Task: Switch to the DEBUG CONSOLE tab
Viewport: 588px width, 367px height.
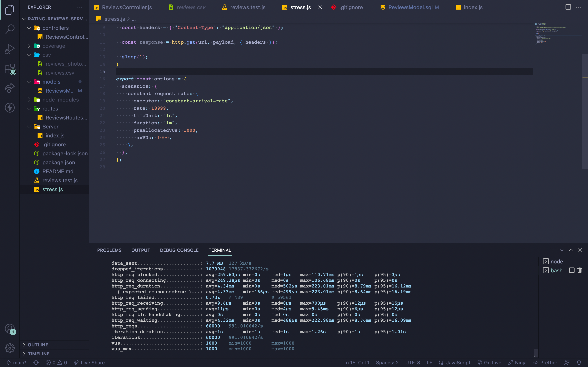Action: click(179, 250)
